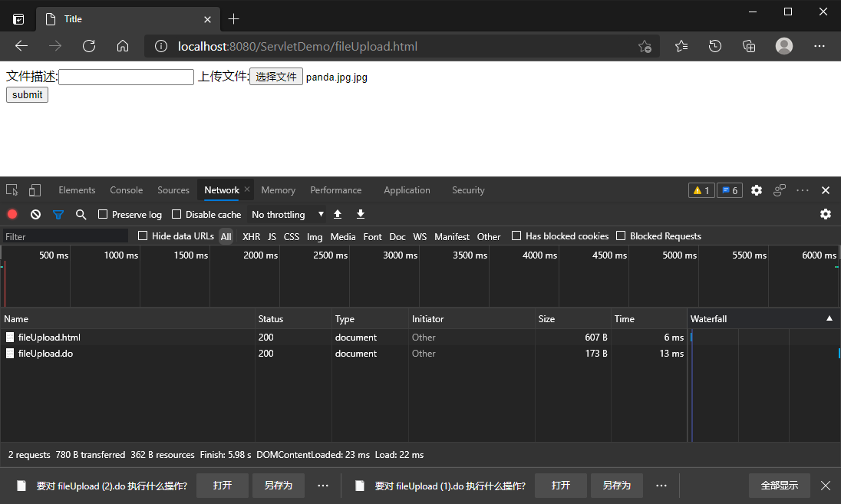Toggle Waterfall sort order arrow
The image size is (841, 504).
click(829, 318)
